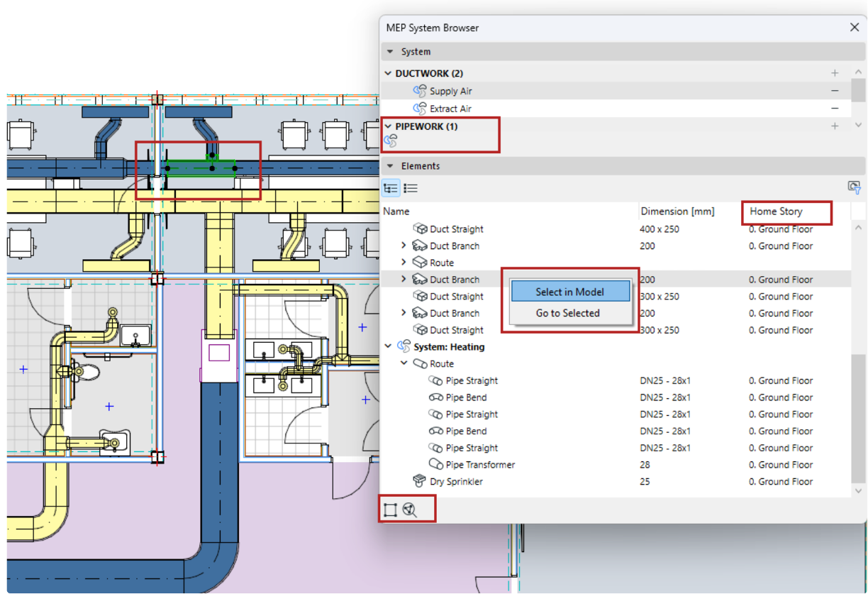Collapse the Elements section panel
868x599 pixels.
pos(390,166)
